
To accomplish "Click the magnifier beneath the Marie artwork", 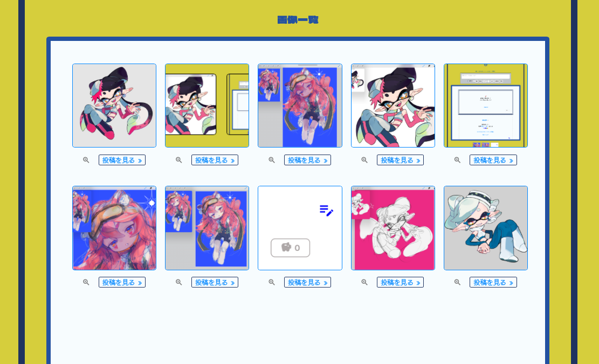I will [457, 282].
